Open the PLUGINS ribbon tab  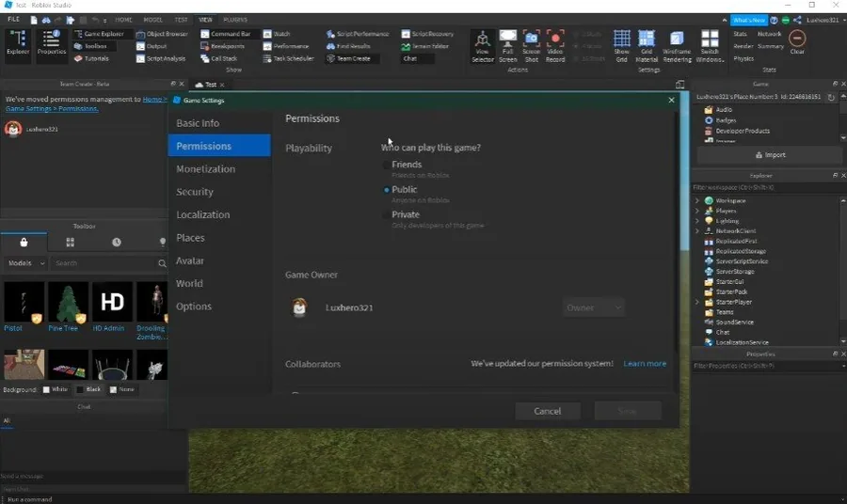click(235, 20)
